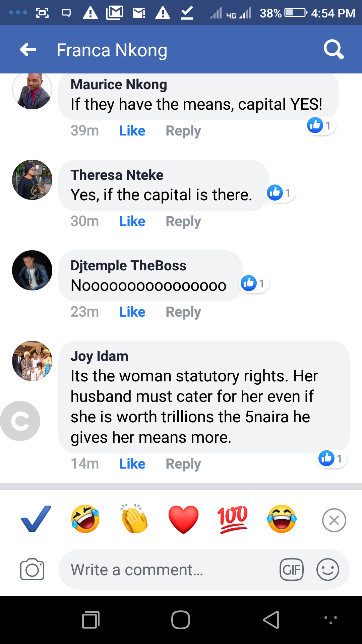Image resolution: width=362 pixels, height=644 pixels.
Task: Insert the tears of joy emoji
Action: (282, 519)
